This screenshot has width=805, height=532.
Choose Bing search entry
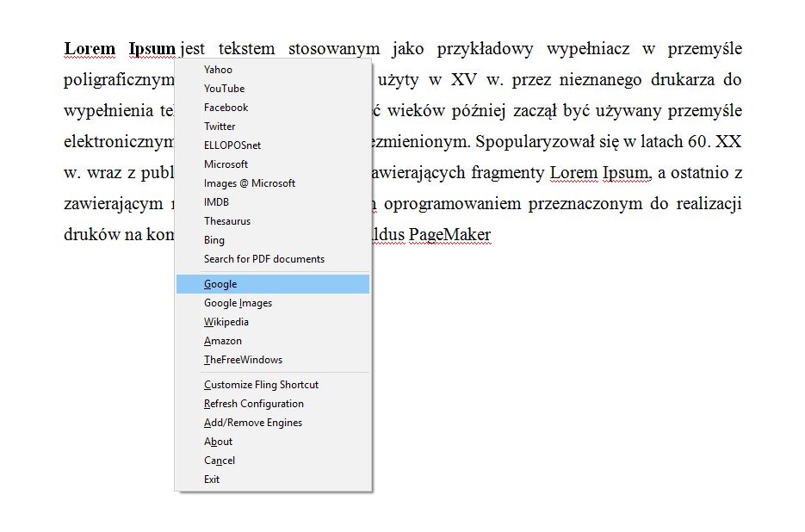[273, 240]
